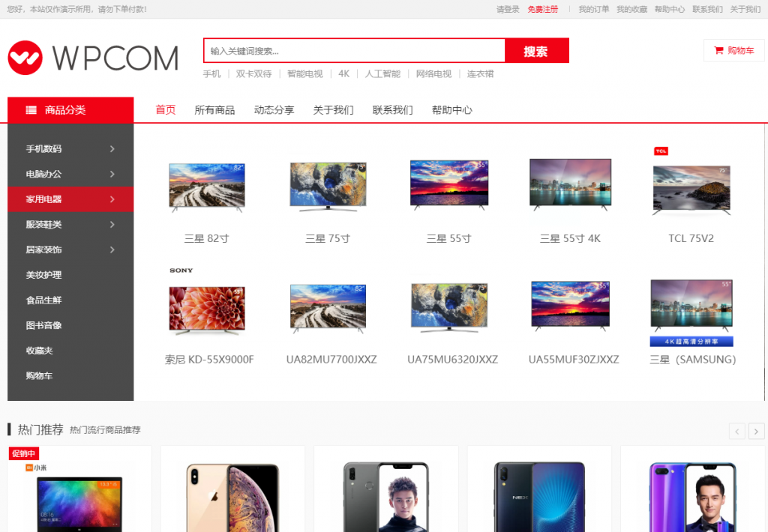Go to the 所有商品 nav tab
Image resolution: width=768 pixels, height=532 pixels.
pyautogui.click(x=214, y=110)
